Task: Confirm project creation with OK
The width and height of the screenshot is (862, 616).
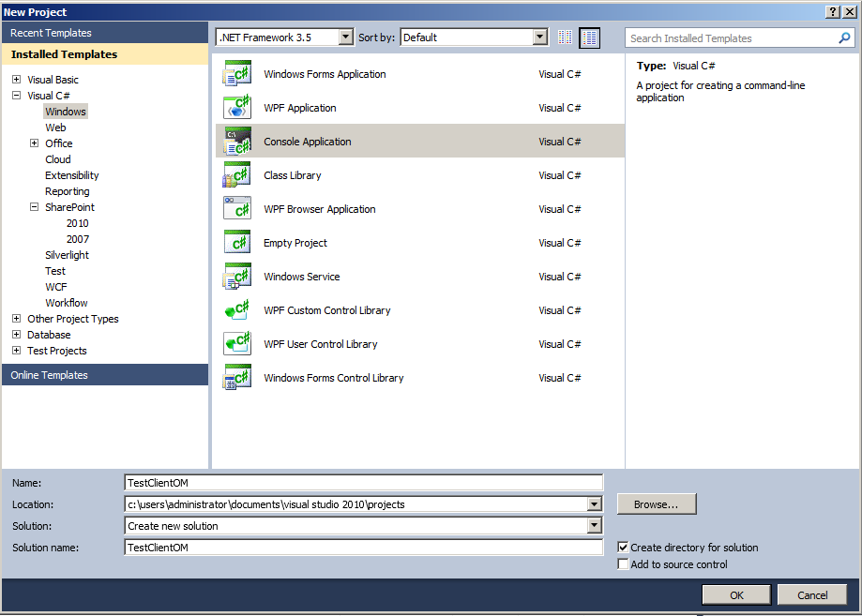Action: pos(735,594)
